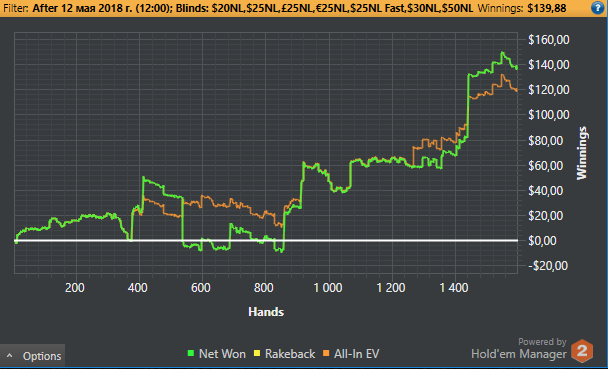Click the orange All-In EV color swatch
The width and height of the screenshot is (608, 369).
[326, 353]
